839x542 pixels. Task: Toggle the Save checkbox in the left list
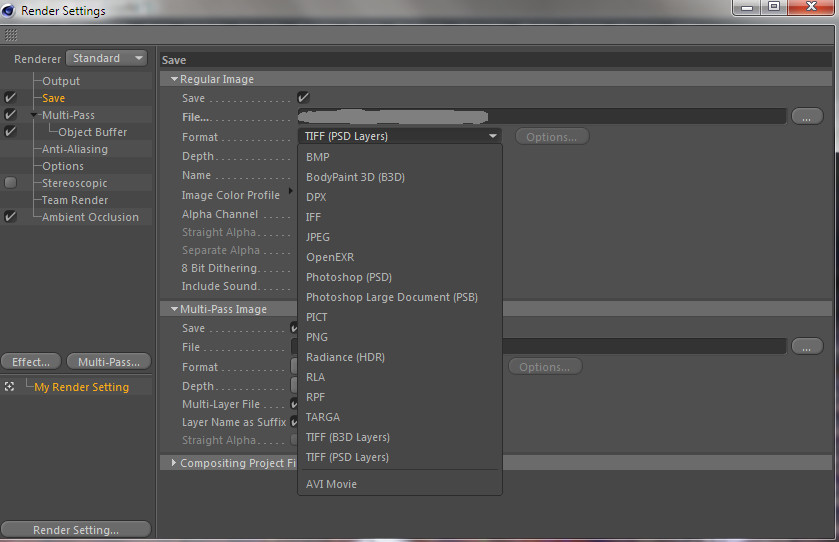pos(10,97)
